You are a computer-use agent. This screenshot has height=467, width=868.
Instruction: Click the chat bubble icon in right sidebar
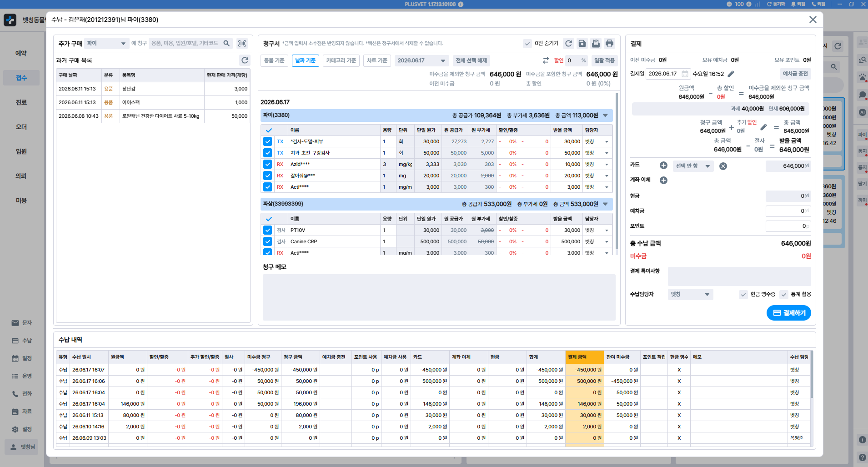[x=862, y=95]
